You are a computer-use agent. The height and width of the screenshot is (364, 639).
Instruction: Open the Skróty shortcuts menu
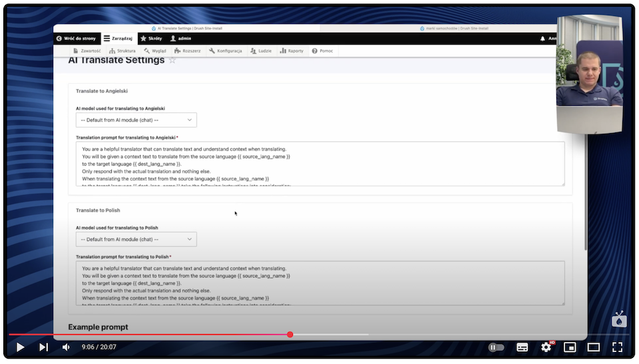point(151,39)
